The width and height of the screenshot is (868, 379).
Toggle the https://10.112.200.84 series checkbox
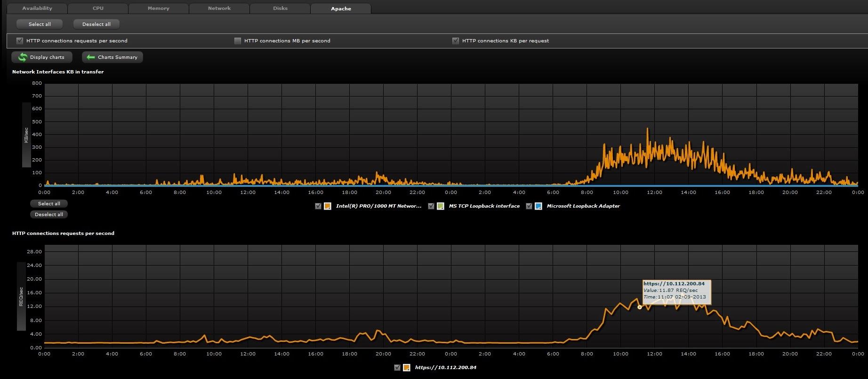click(397, 367)
